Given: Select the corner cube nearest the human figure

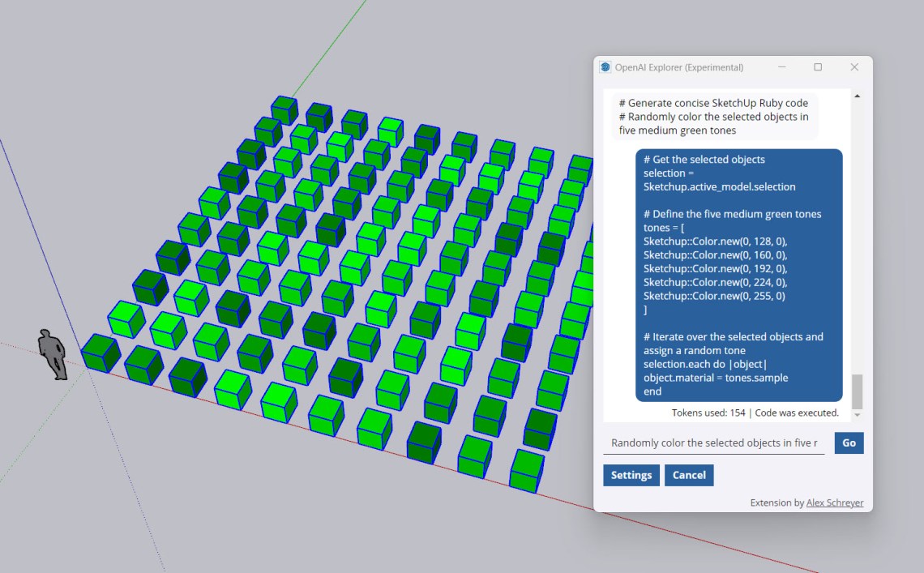Looking at the screenshot, I should [101, 354].
